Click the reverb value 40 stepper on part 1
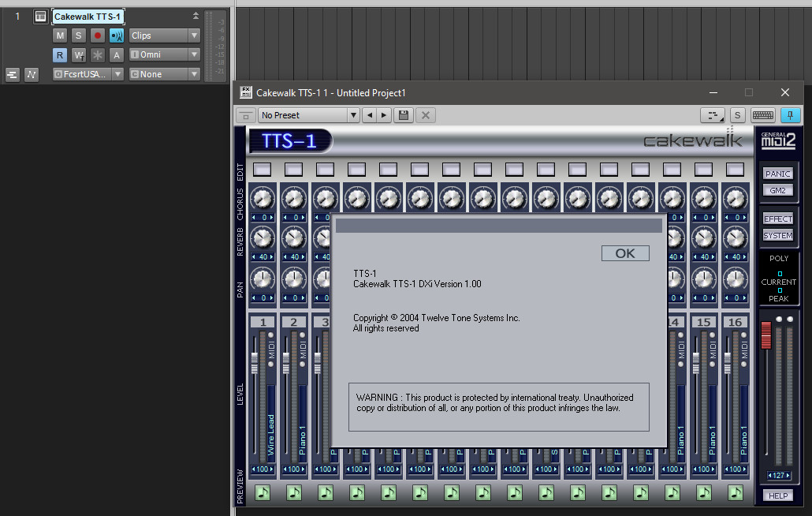 (263, 257)
